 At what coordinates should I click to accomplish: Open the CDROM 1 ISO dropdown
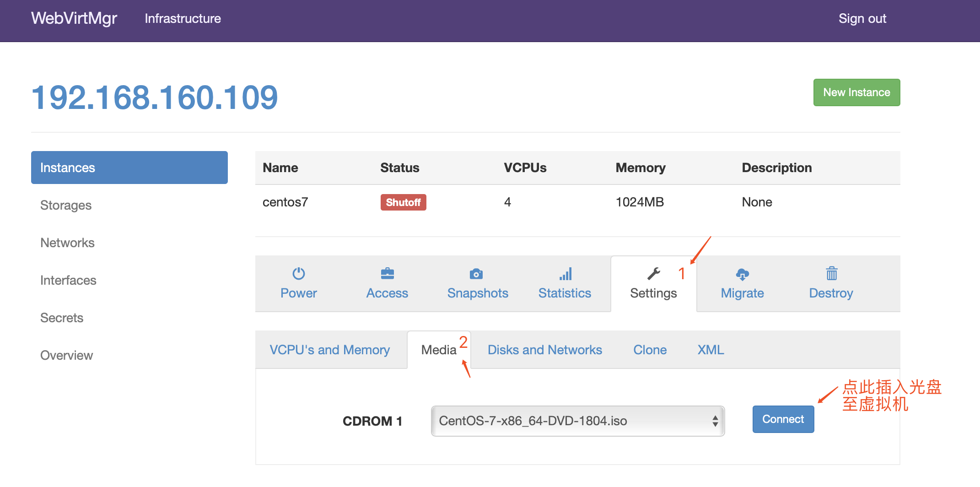(x=577, y=421)
